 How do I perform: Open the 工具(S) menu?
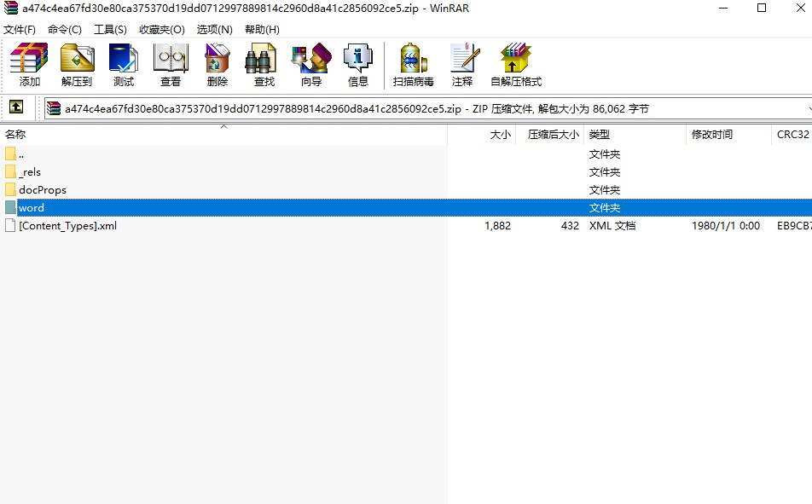[x=110, y=30]
